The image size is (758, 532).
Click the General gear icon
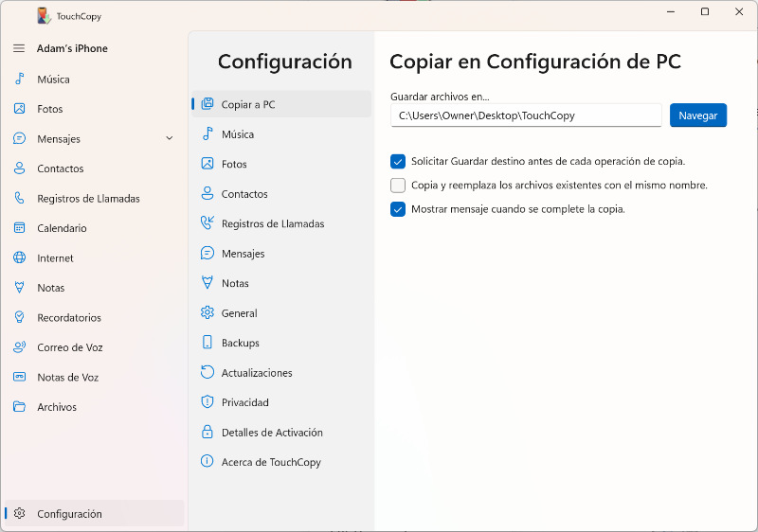(x=208, y=312)
